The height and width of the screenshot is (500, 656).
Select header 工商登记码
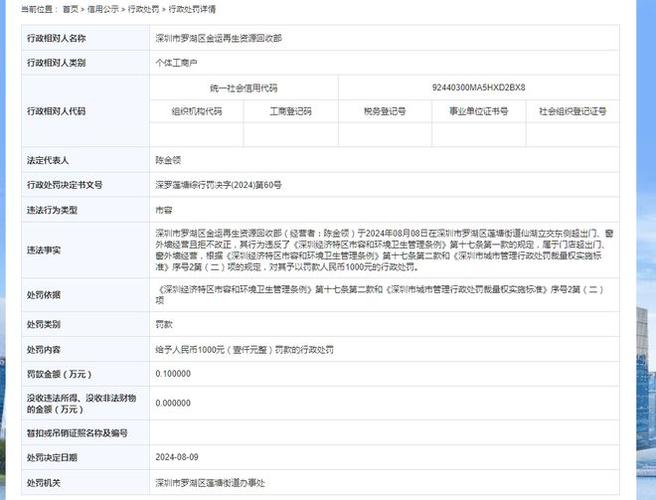point(291,111)
